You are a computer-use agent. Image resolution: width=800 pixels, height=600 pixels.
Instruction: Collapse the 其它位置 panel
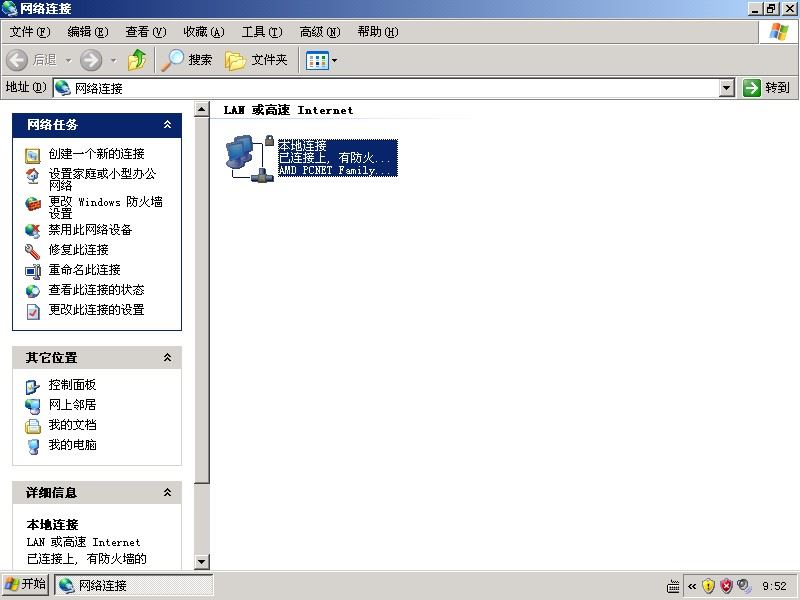coord(167,358)
